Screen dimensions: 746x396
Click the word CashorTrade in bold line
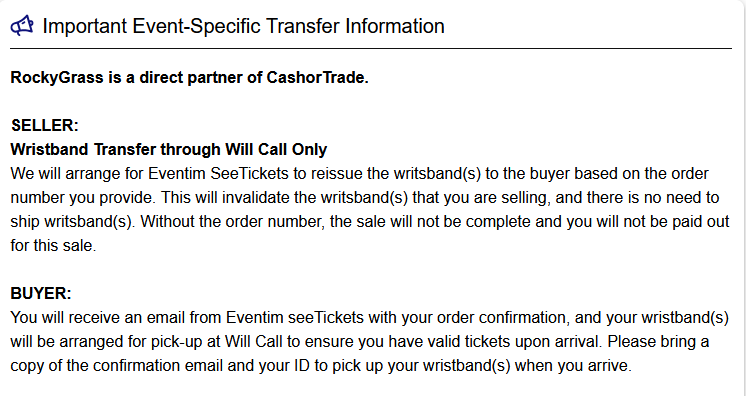[317, 78]
